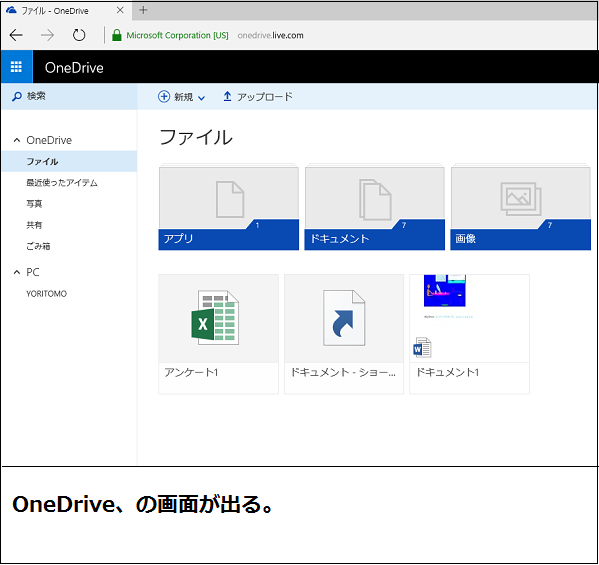This screenshot has width=599, height=565.
Task: Open 共有 in the sidebar
Action: (34, 225)
